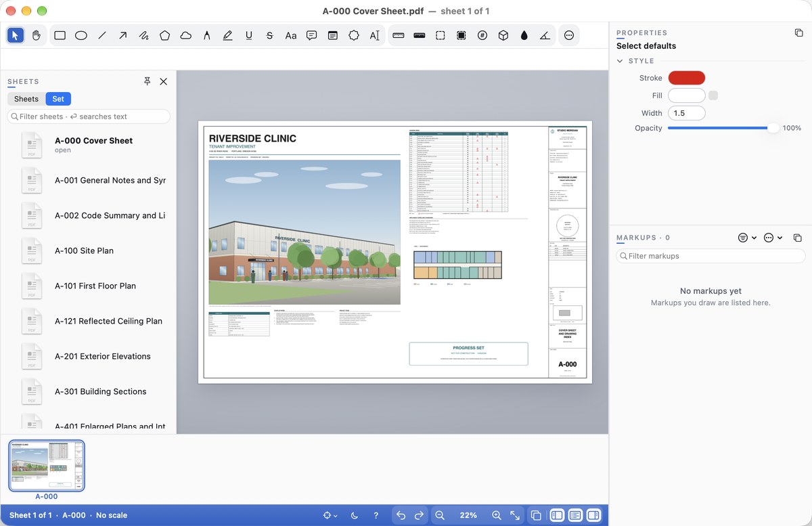Viewport: 812px width, 526px height.
Task: Select the Cloud markup tool
Action: [185, 35]
